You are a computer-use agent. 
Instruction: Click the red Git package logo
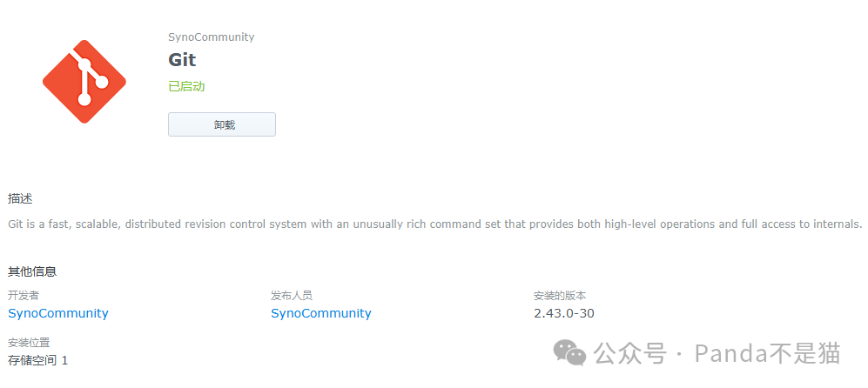coord(84,81)
